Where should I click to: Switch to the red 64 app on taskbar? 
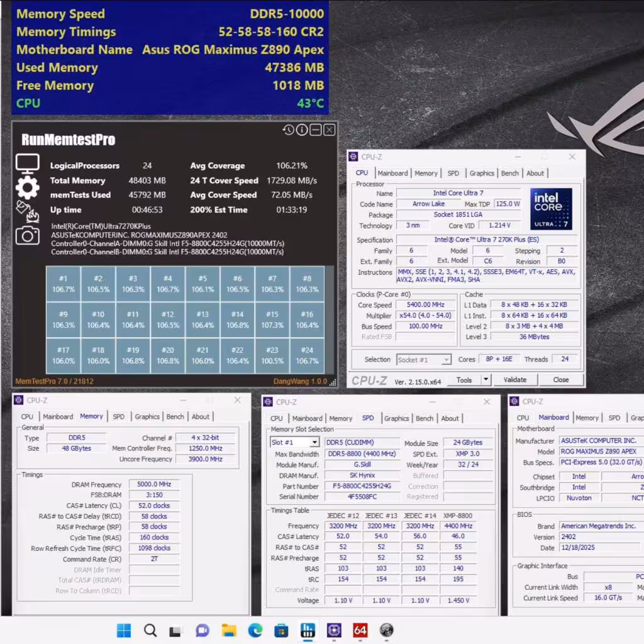(360, 630)
